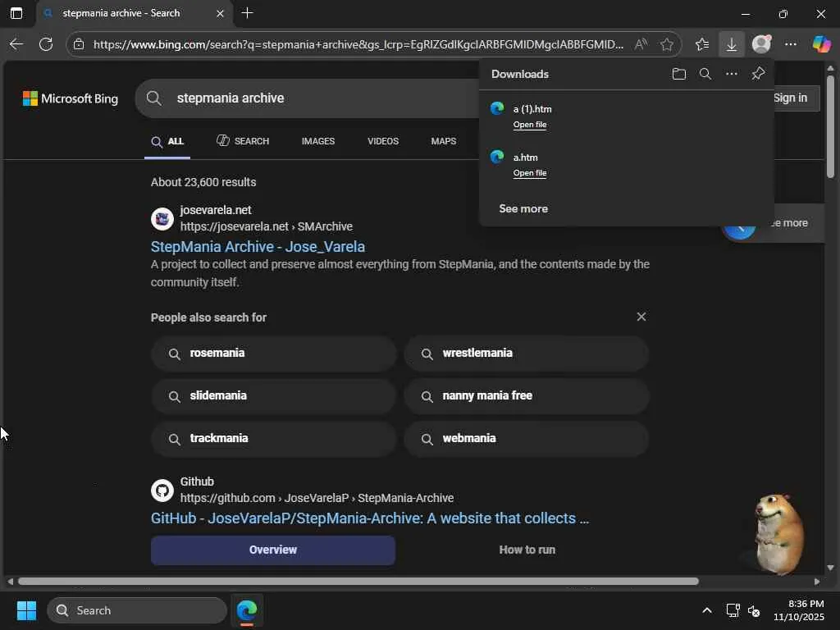Search downloads with magnifier icon

pos(705,74)
